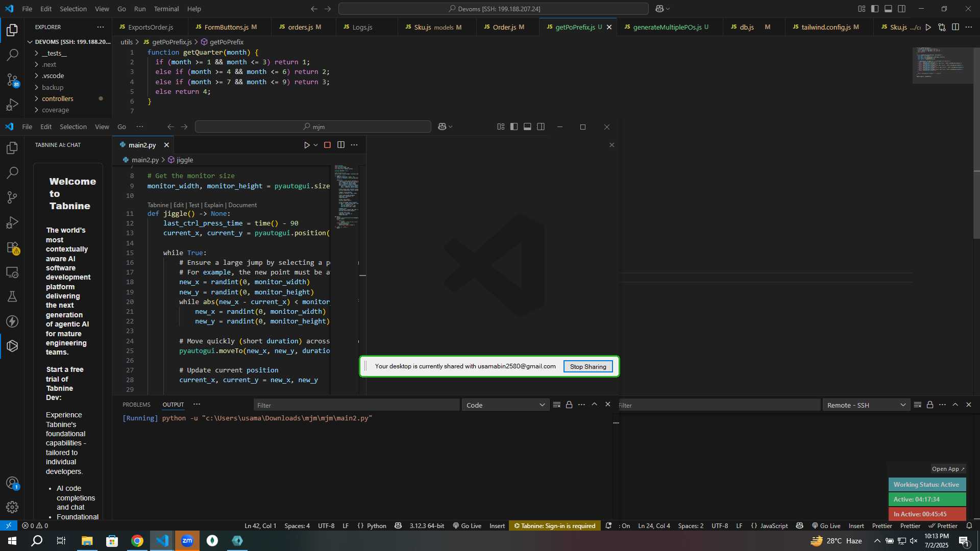980x551 pixels.
Task: Run main2.py with the play button
Action: coord(307,145)
